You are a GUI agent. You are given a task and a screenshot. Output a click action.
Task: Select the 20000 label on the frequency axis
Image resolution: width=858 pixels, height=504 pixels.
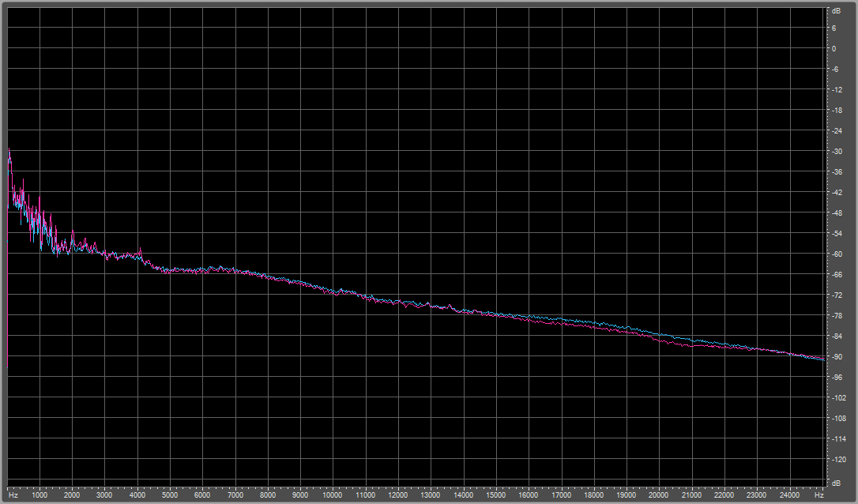pos(660,495)
